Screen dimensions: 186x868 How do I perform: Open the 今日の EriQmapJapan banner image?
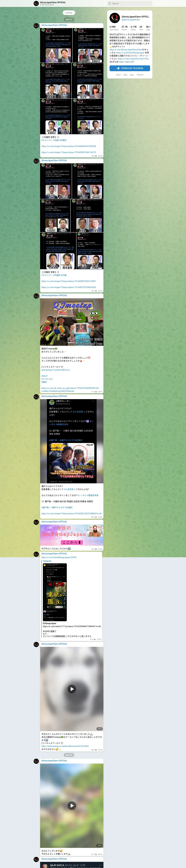click(72, 535)
